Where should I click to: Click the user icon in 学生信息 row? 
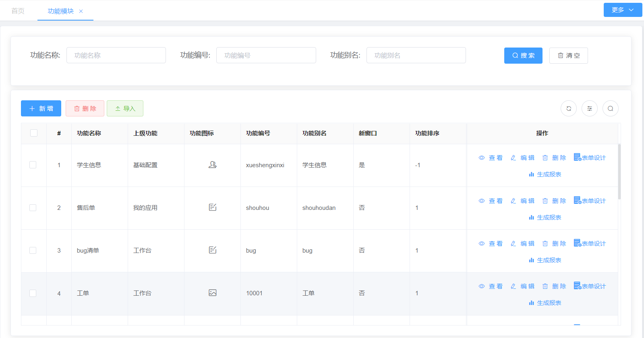213,165
